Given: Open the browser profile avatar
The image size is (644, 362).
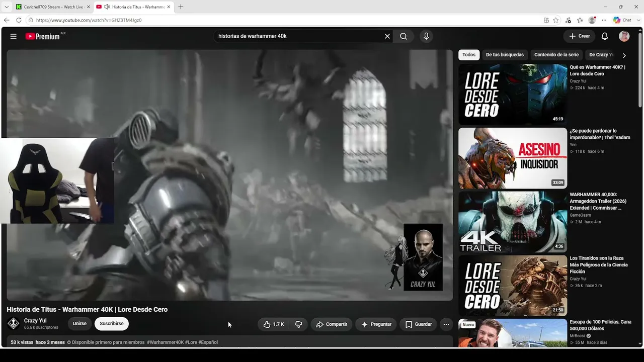Looking at the screenshot, I should [592, 20].
